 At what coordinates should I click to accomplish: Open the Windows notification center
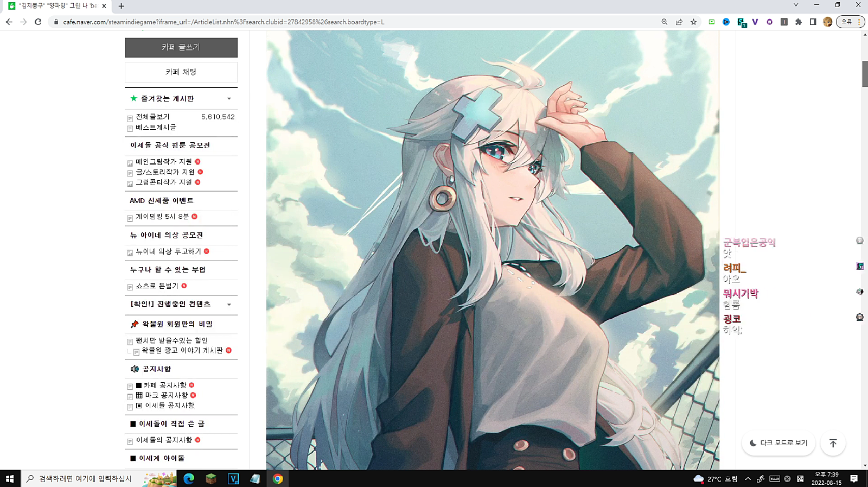coord(854,478)
